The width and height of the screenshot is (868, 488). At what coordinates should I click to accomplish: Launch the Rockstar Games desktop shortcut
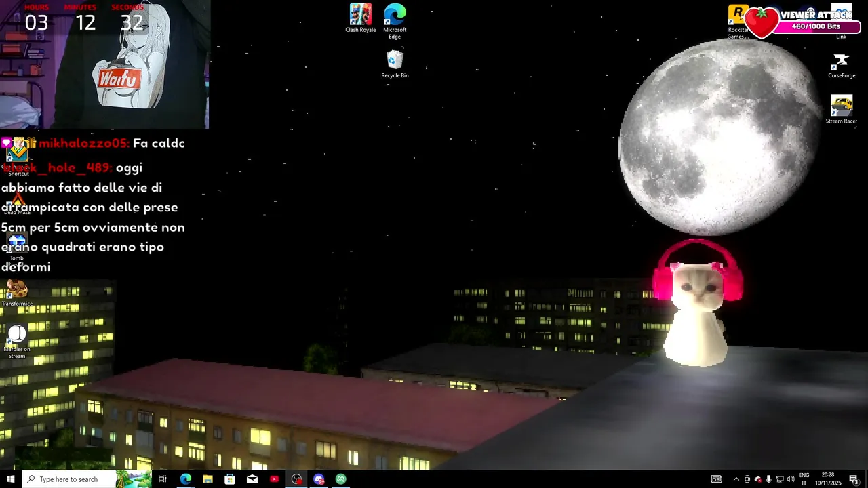tap(738, 22)
